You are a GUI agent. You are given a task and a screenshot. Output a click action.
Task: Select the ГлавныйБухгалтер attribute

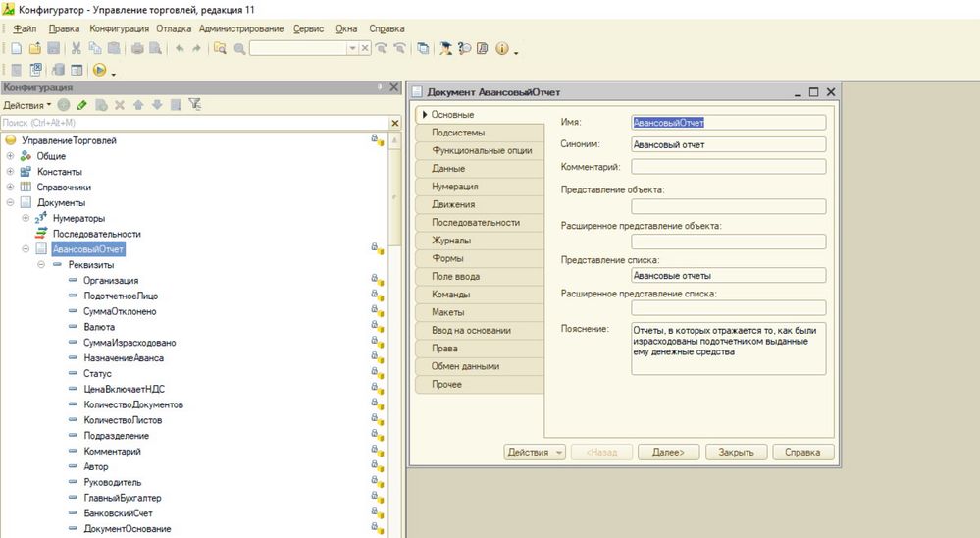click(123, 498)
